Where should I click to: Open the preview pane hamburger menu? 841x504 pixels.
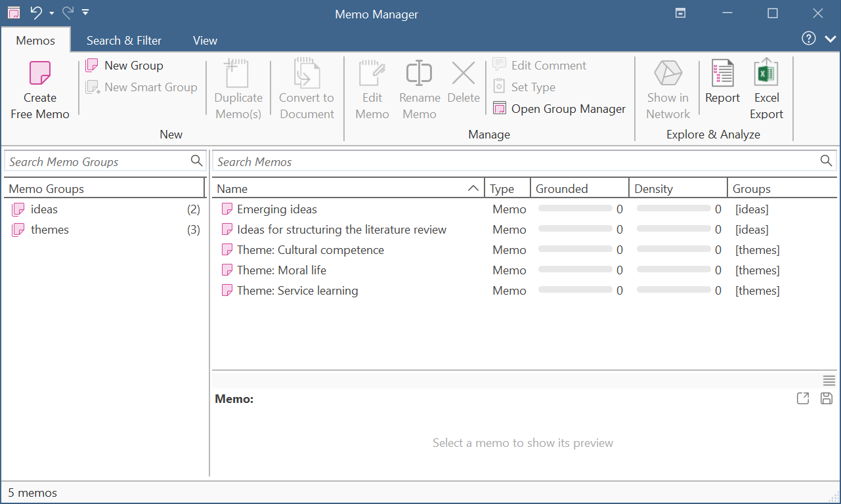tap(829, 381)
